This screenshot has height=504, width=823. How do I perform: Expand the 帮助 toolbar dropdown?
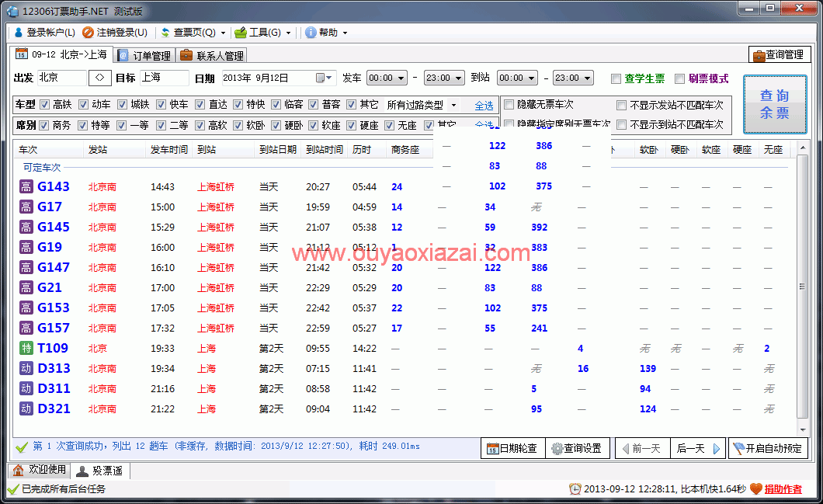345,33
